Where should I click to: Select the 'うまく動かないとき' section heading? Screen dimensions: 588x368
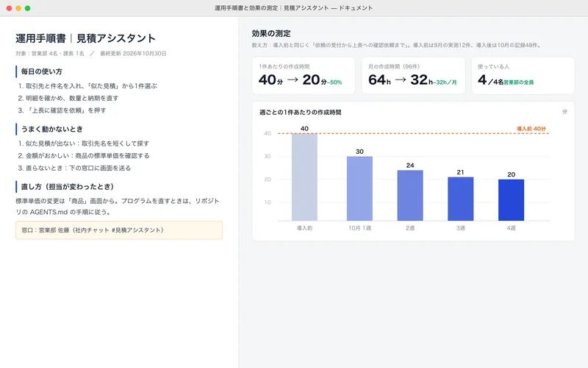tap(51, 130)
